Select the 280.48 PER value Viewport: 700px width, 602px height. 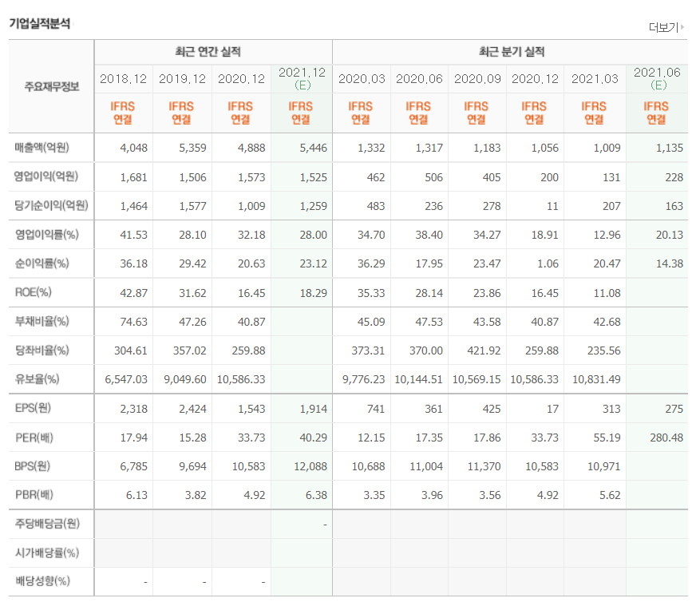tap(666, 438)
